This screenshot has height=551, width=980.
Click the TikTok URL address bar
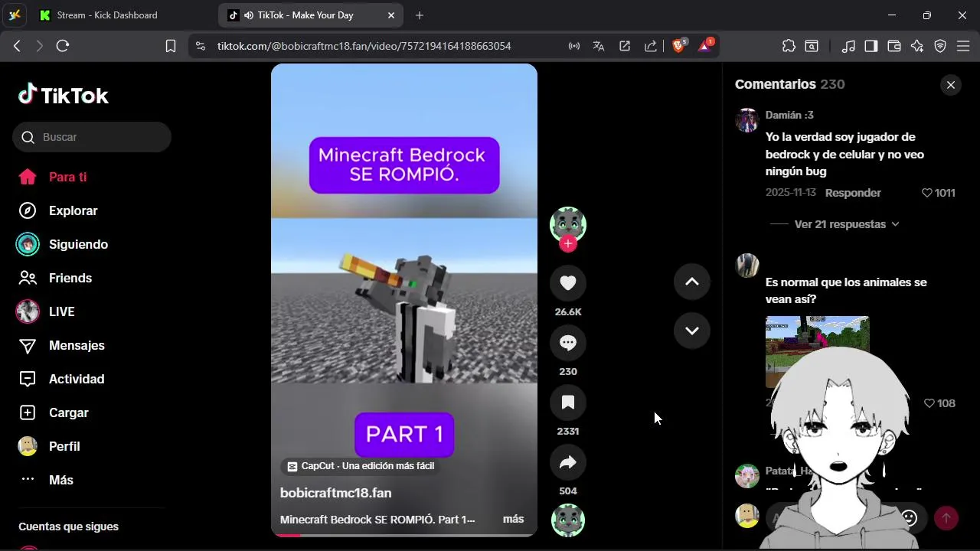pyautogui.click(x=364, y=46)
